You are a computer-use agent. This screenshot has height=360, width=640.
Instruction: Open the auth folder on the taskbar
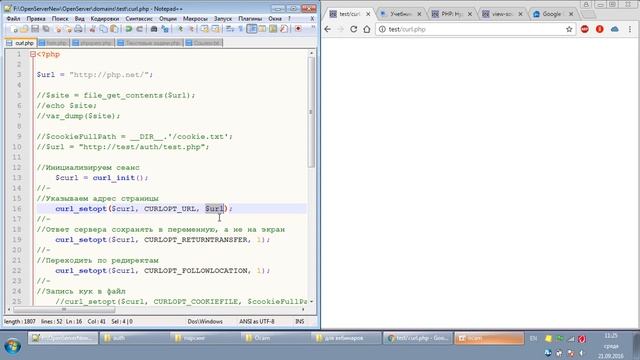point(133,338)
